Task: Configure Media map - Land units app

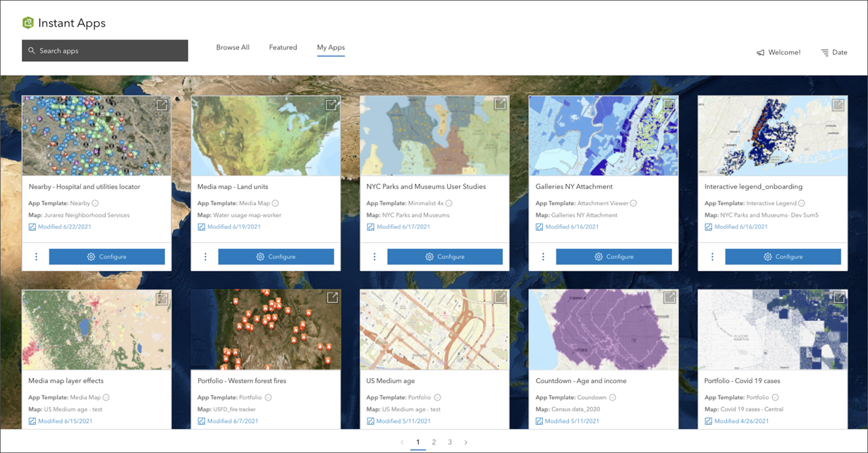Action: (x=276, y=257)
